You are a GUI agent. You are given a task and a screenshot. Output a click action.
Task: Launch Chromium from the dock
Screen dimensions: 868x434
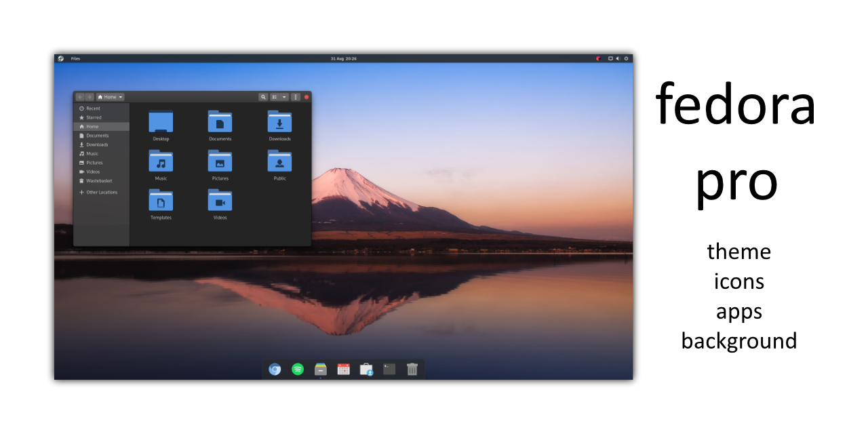[274, 369]
